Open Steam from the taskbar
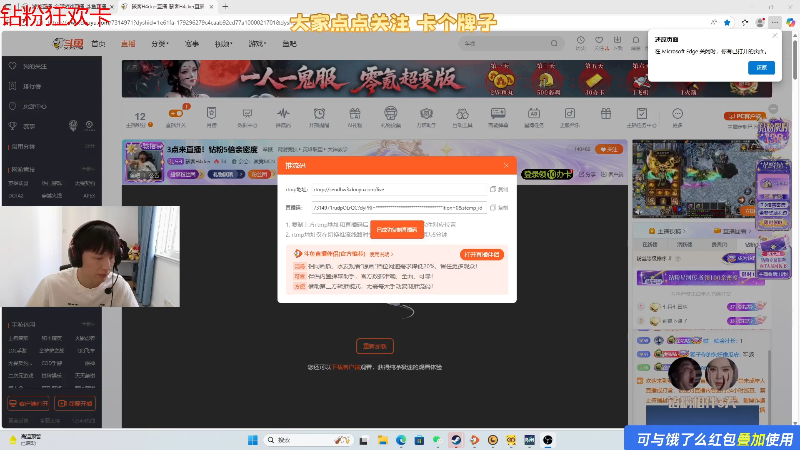This screenshot has width=800, height=450. coord(456,440)
